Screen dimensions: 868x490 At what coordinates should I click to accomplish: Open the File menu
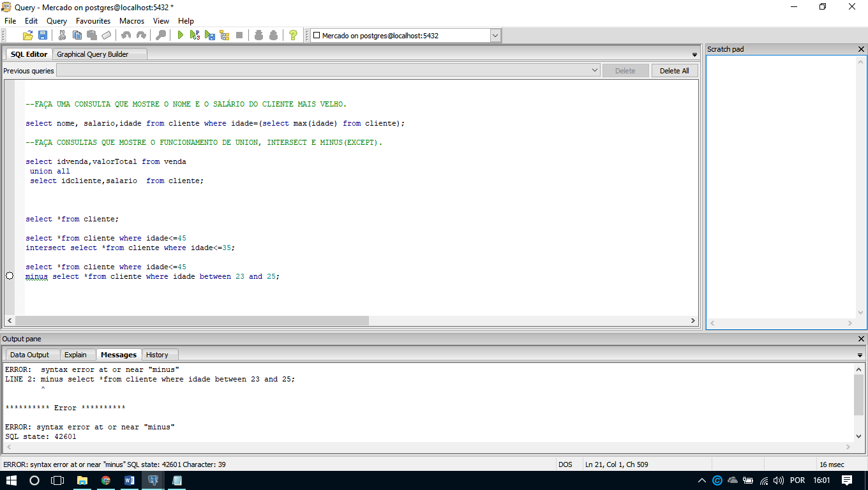click(10, 21)
